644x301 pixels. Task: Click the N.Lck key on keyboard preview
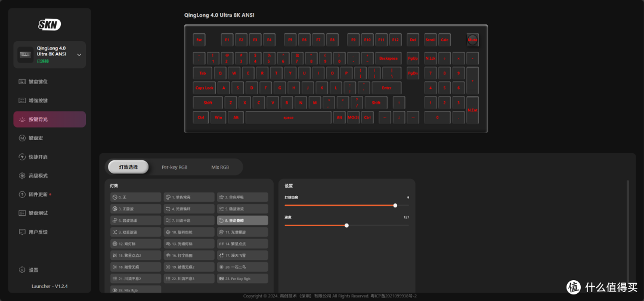click(431, 58)
